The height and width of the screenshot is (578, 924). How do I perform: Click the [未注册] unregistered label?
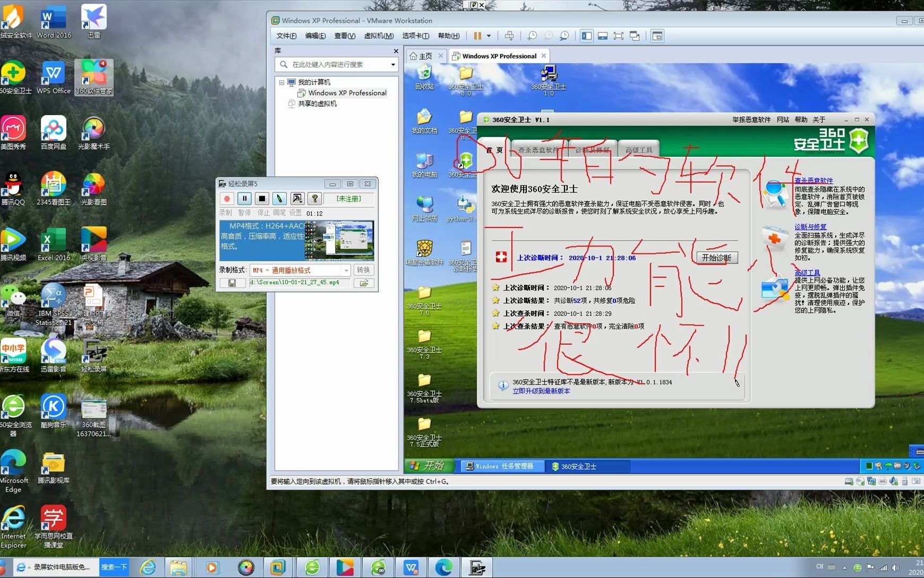[x=349, y=199]
